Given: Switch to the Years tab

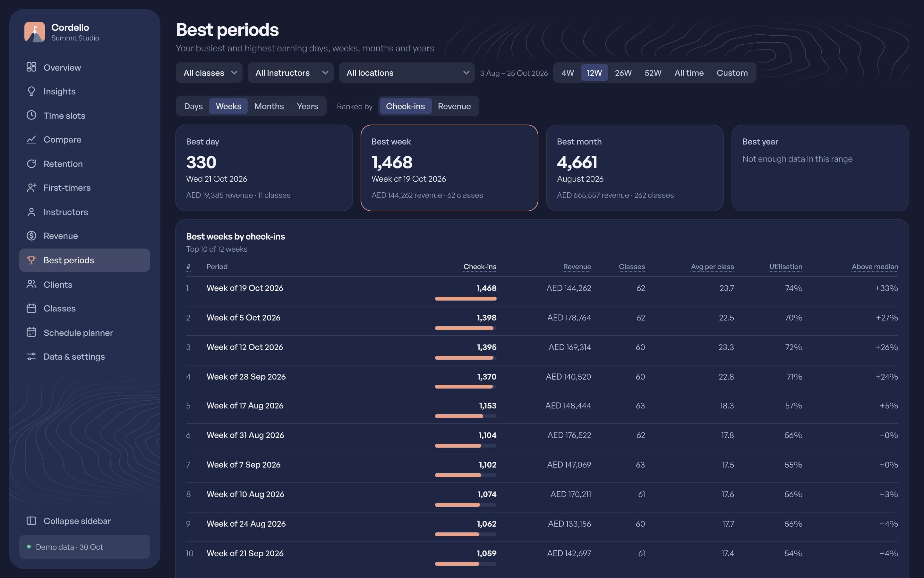Looking at the screenshot, I should coord(307,106).
